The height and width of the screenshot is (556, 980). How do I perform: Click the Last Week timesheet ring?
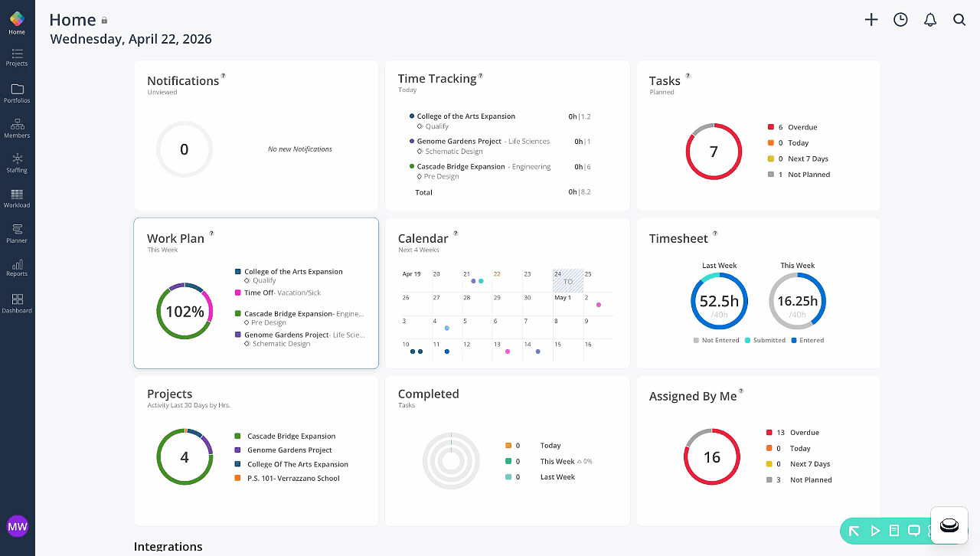coord(719,301)
